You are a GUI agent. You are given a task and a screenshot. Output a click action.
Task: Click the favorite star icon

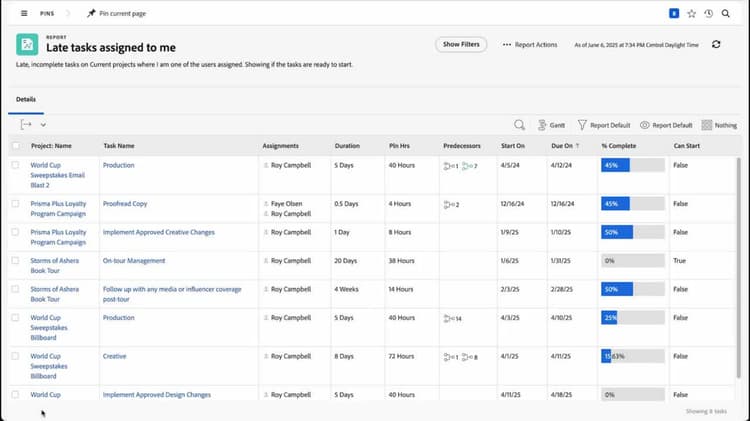point(691,14)
